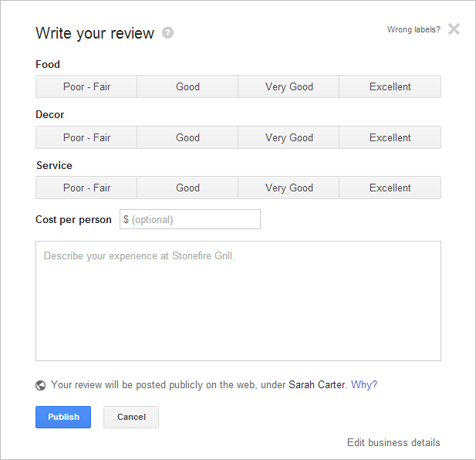Rate Food as Excellent
This screenshot has width=476, height=460.
(x=390, y=86)
